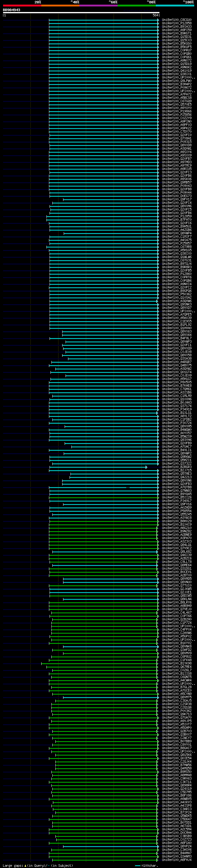The image size is (197, 868).
Task: Select hit UniRef100_B5IIZ6
Action: [176, 497]
